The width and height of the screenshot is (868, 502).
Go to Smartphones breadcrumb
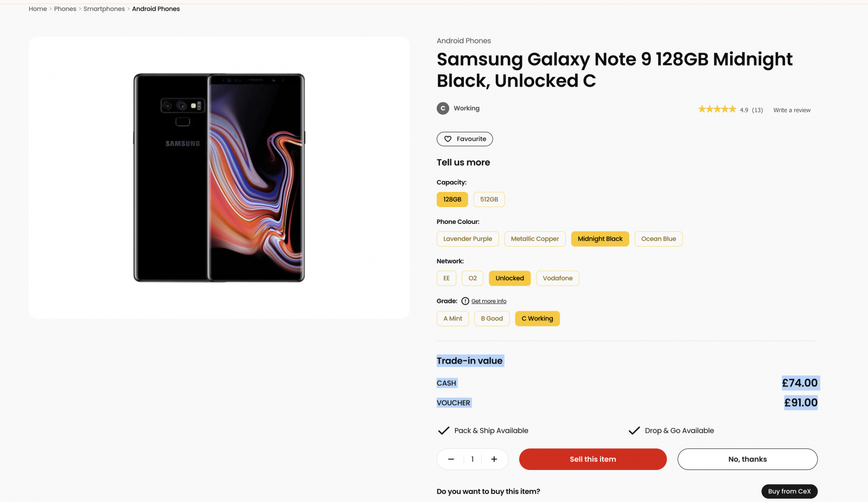coord(104,9)
